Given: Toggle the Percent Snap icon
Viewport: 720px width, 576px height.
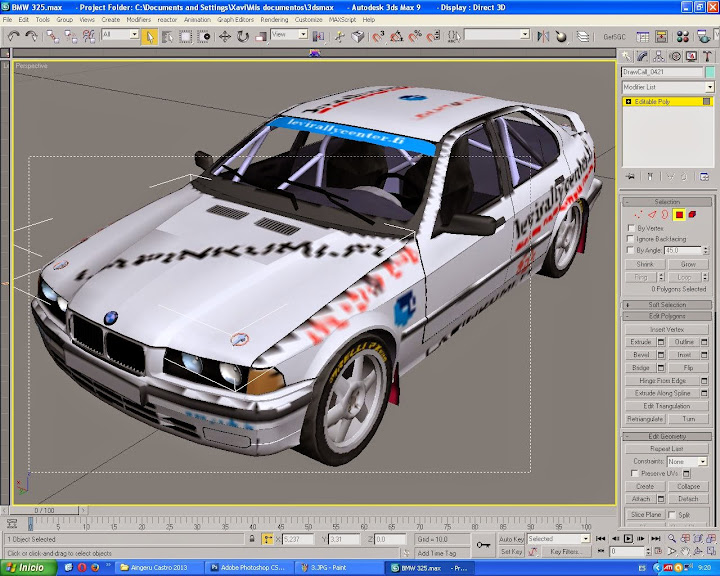Looking at the screenshot, I should (x=414, y=36).
